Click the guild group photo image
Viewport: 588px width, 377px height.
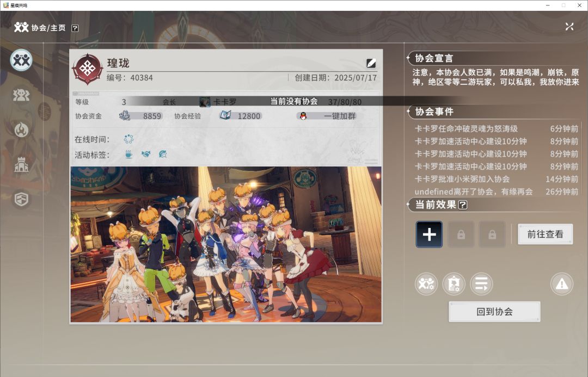(x=226, y=244)
